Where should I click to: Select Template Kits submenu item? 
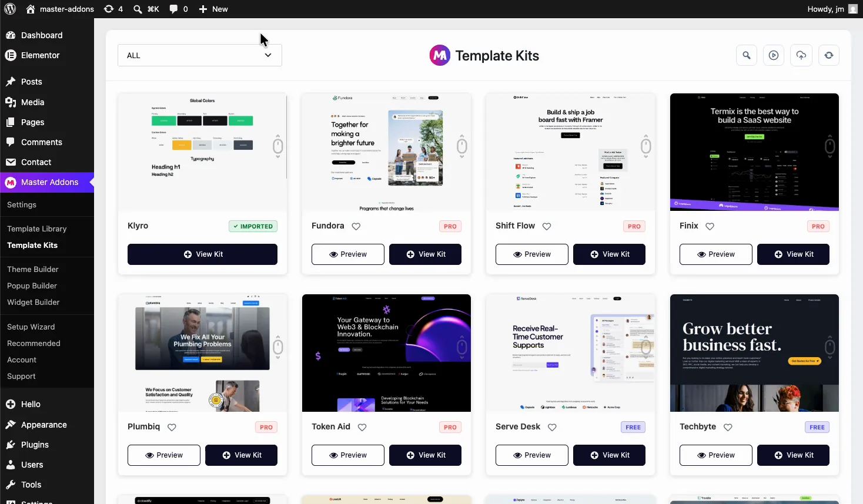[32, 245]
